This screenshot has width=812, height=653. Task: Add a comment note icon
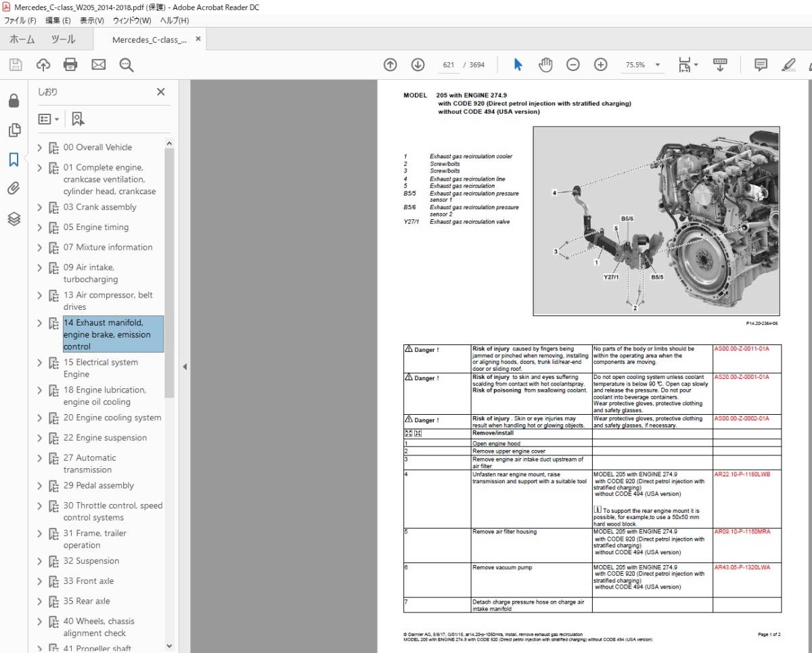click(761, 64)
